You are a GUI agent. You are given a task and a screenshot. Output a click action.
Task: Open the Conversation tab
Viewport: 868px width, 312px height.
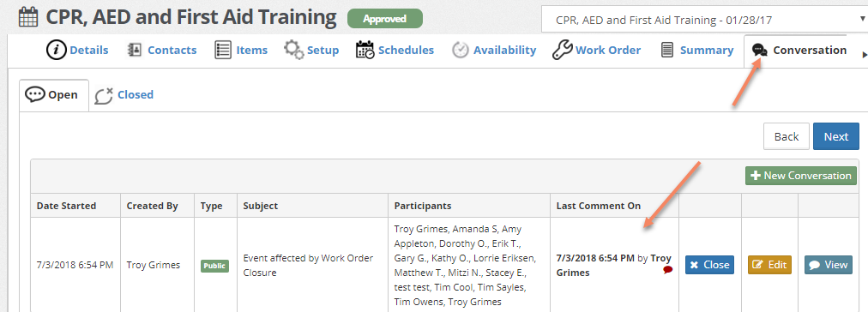point(799,51)
